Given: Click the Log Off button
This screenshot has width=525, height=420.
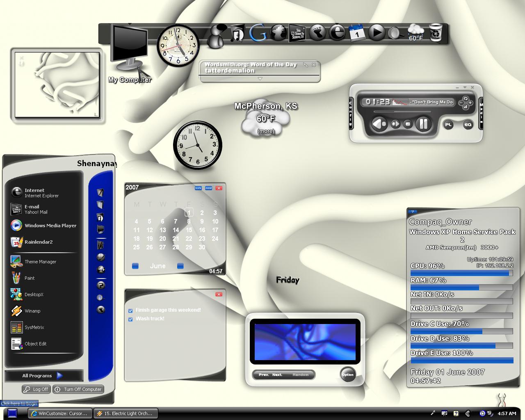Looking at the screenshot, I should tap(36, 389).
